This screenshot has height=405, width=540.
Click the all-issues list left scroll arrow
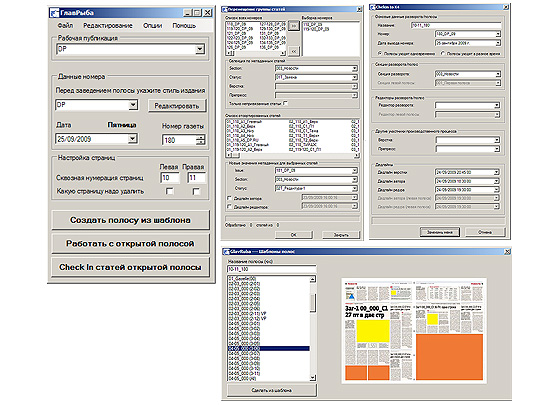pyautogui.click(x=228, y=53)
